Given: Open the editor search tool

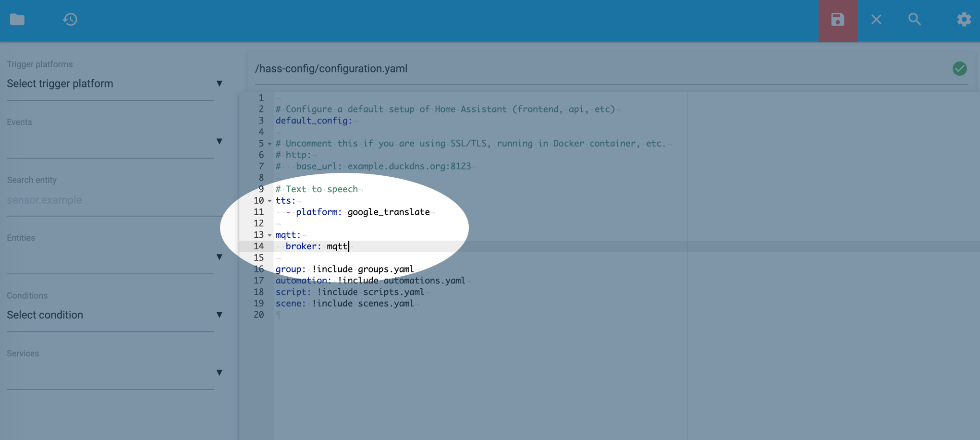Looking at the screenshot, I should pos(914,20).
